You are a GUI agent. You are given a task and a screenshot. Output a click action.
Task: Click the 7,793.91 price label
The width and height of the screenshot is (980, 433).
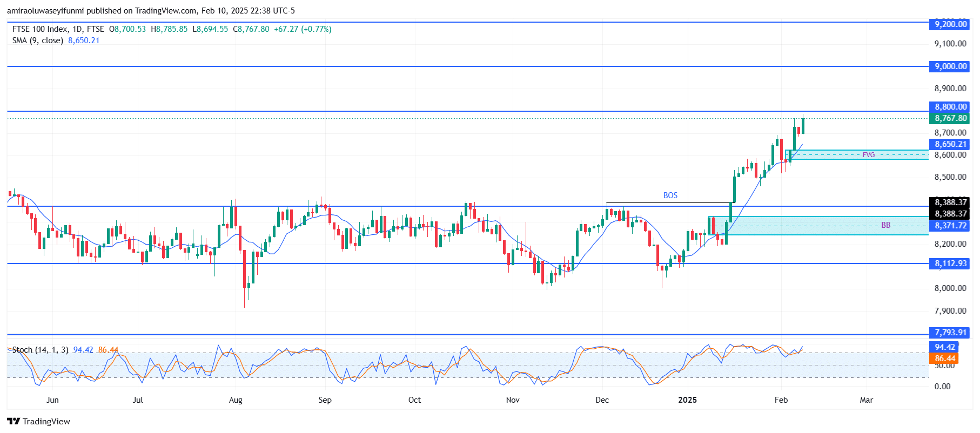950,333
